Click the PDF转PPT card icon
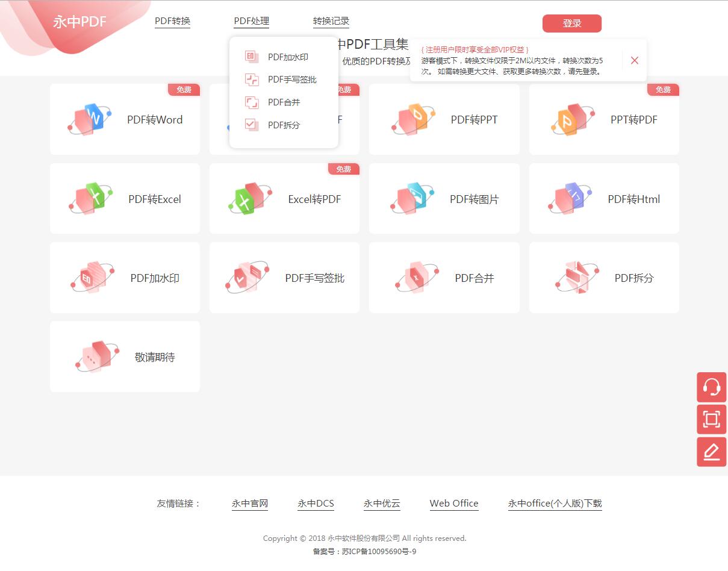This screenshot has height=571, width=728. coord(413,119)
